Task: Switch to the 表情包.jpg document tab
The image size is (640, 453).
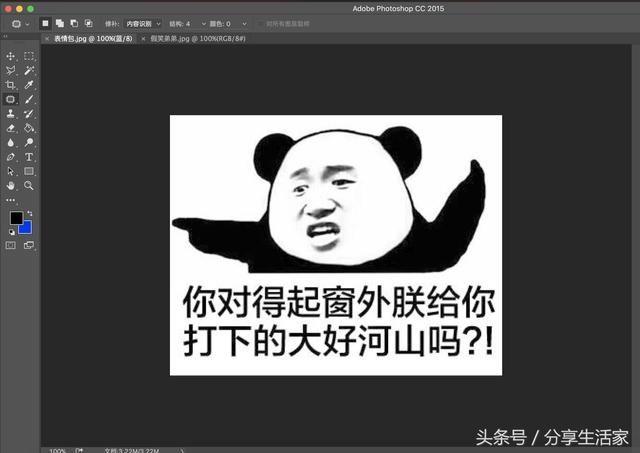Action: (x=93, y=39)
